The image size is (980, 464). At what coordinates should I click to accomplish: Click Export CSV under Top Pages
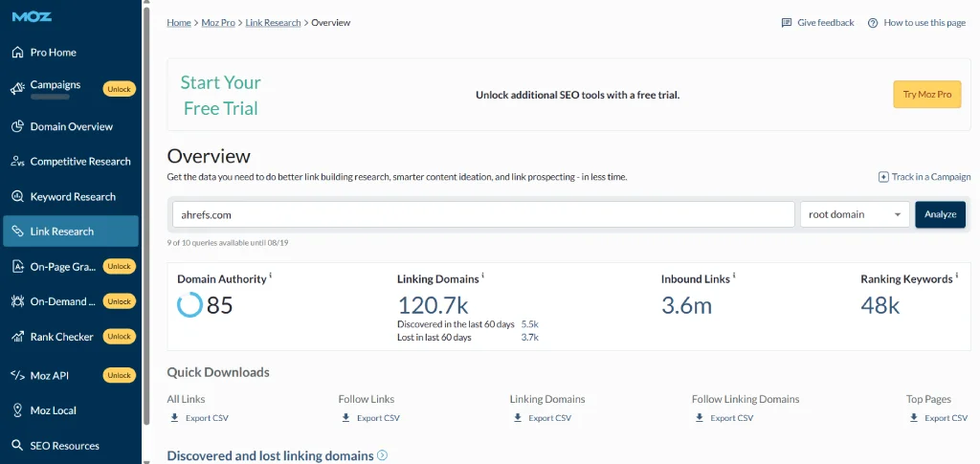(947, 418)
